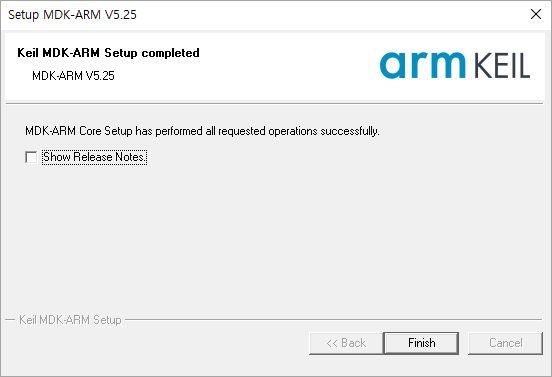Click the letter m in arm logo
The width and height of the screenshot is (552, 377).
pyautogui.click(x=447, y=65)
